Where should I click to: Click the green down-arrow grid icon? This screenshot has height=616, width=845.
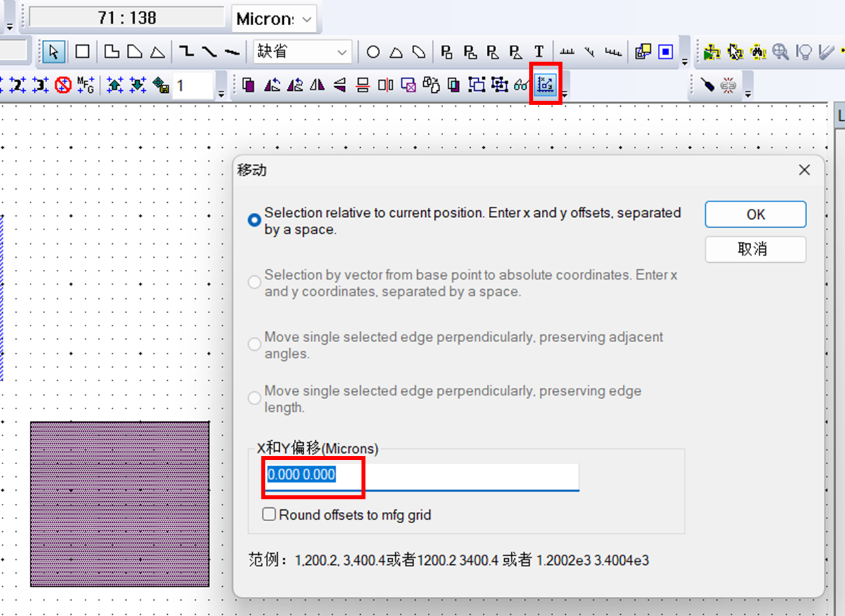(138, 85)
